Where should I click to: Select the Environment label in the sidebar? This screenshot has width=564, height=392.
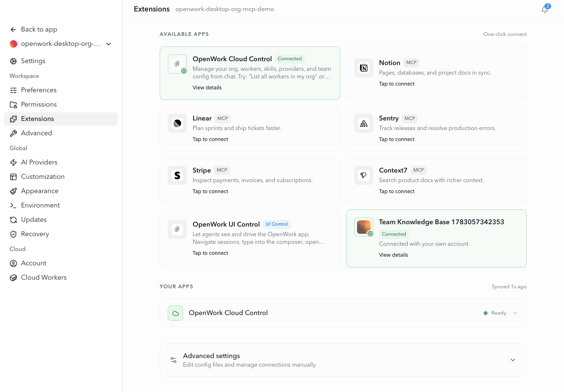coord(40,206)
